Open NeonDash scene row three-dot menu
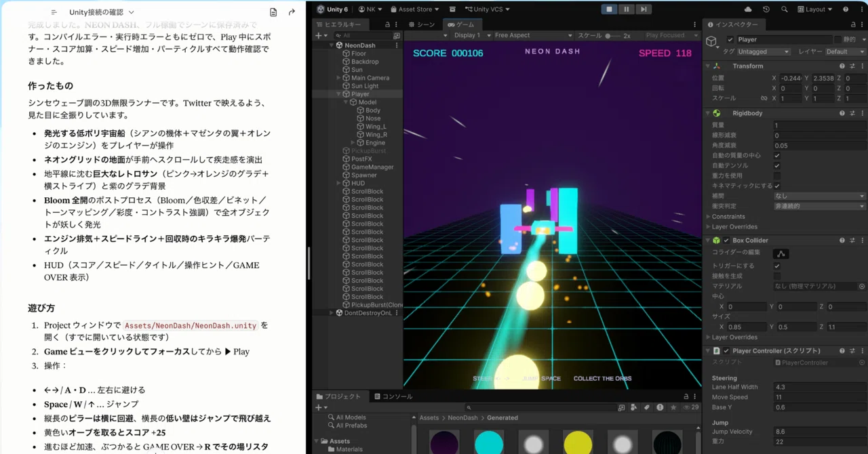Screen dimensions: 868x454 coord(397,45)
